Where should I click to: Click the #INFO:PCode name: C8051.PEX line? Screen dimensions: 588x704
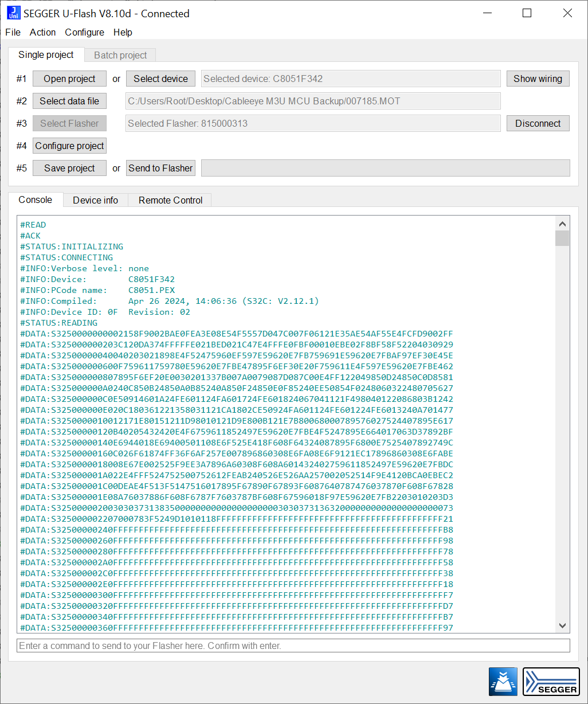97,290
